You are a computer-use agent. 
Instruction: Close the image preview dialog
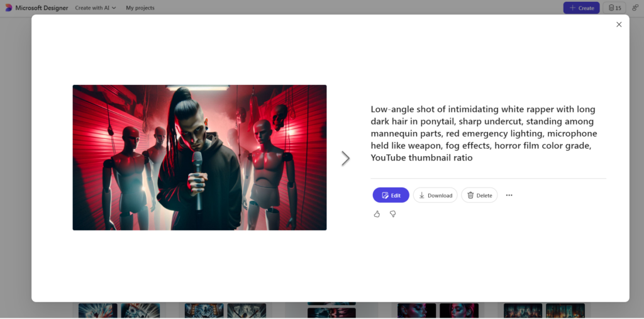tap(619, 25)
